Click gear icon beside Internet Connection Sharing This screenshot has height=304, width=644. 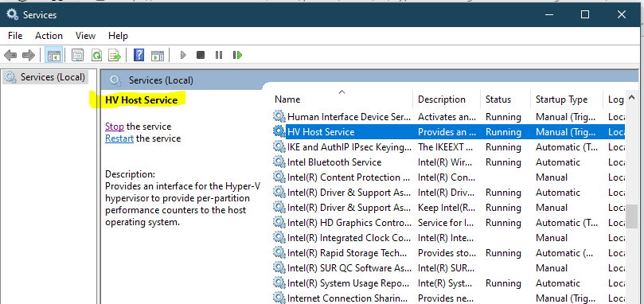click(279, 298)
